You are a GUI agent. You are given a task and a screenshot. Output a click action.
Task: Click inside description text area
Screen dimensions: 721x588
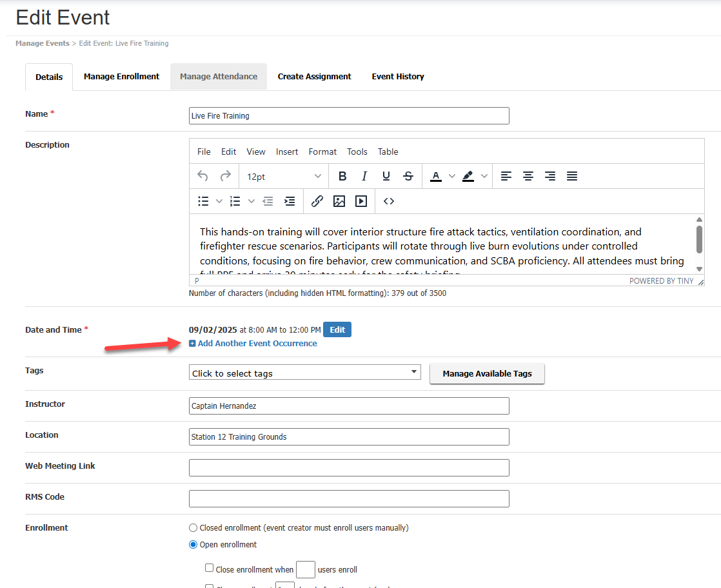pos(441,244)
